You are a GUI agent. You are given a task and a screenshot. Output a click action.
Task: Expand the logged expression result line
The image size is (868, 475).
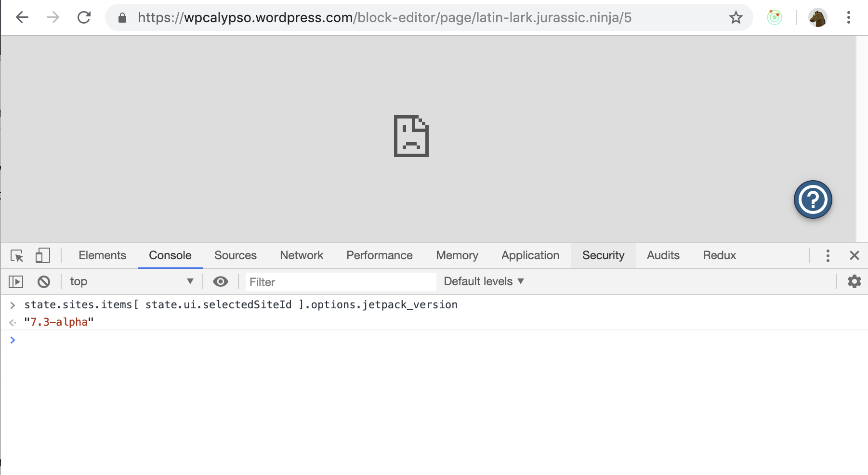(x=13, y=322)
